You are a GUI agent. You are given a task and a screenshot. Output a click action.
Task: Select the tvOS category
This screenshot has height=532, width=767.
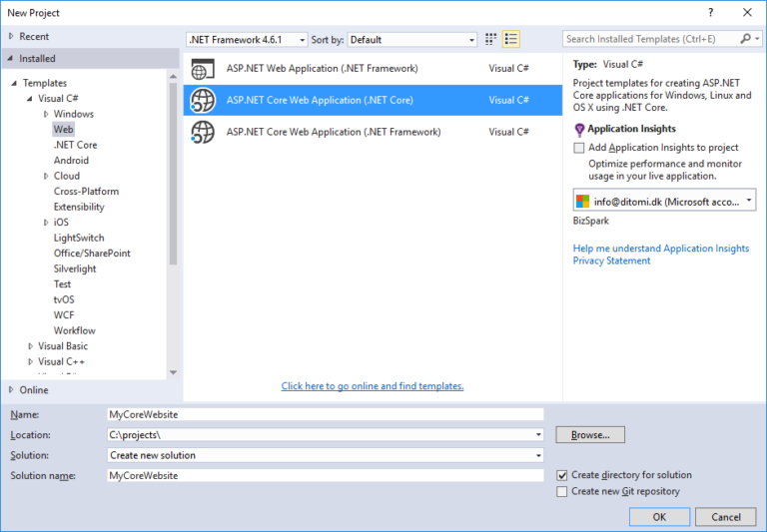coord(64,299)
